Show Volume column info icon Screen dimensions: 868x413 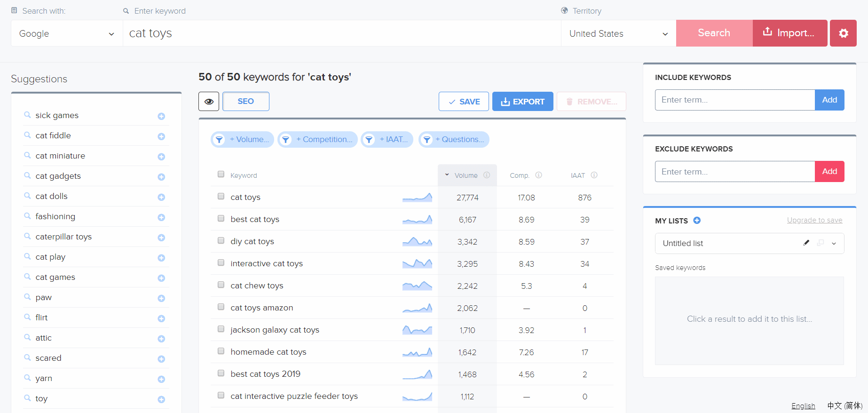tap(487, 175)
